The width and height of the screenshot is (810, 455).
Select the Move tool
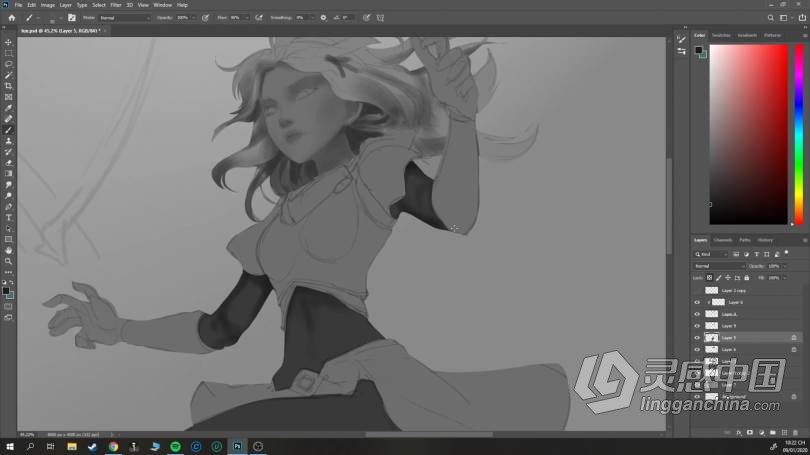(8, 42)
